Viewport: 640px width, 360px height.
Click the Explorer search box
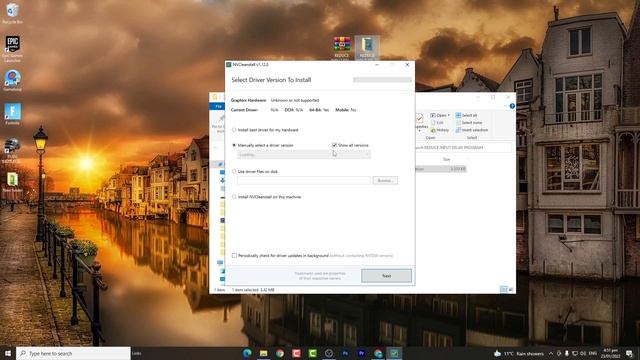[463, 148]
